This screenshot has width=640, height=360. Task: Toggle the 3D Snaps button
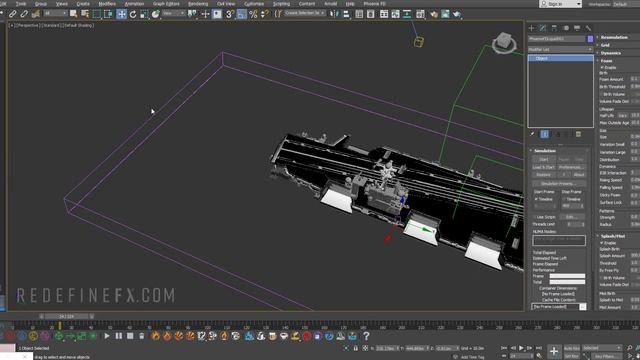coord(230,14)
